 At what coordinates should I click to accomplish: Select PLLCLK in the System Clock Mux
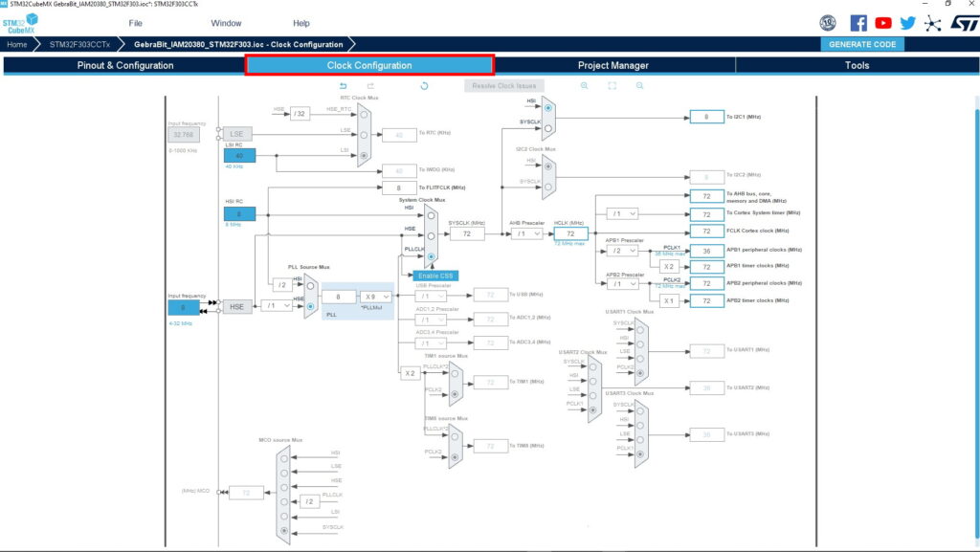[431, 256]
